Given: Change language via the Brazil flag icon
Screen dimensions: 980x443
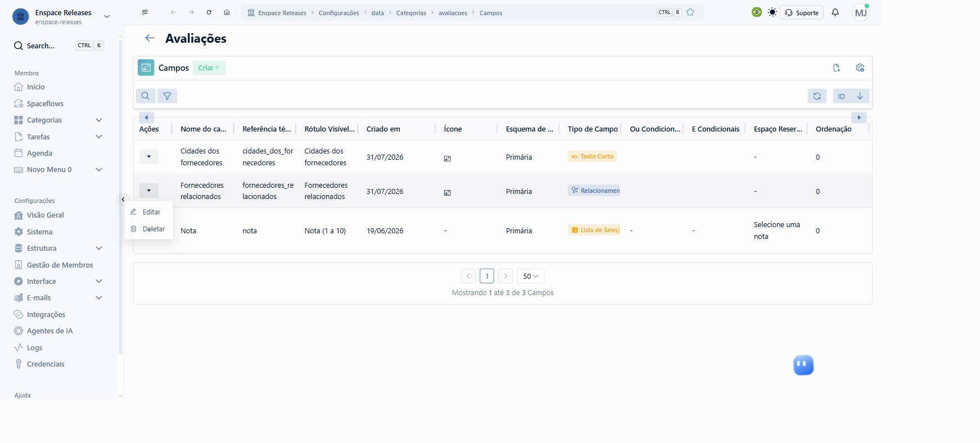Looking at the screenshot, I should tap(757, 12).
